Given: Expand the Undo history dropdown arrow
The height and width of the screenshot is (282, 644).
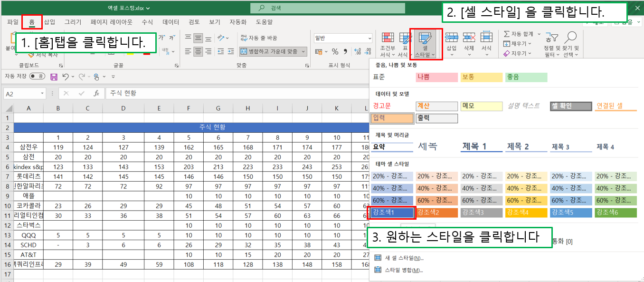Looking at the screenshot, I should [x=73, y=77].
